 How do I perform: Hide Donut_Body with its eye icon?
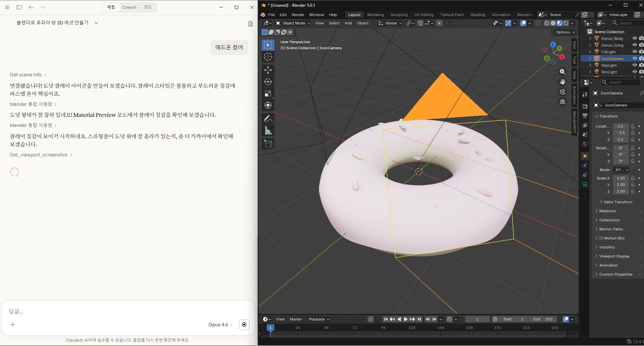pos(634,39)
